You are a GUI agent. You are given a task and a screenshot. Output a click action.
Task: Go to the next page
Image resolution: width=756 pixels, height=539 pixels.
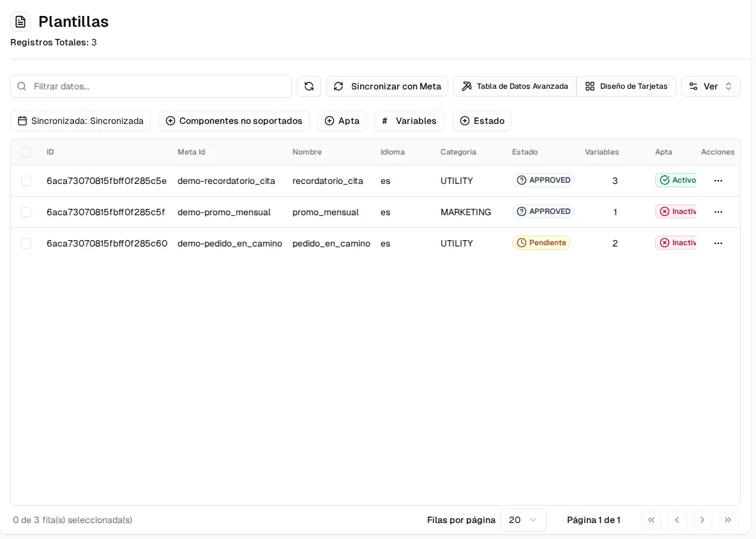(x=702, y=520)
